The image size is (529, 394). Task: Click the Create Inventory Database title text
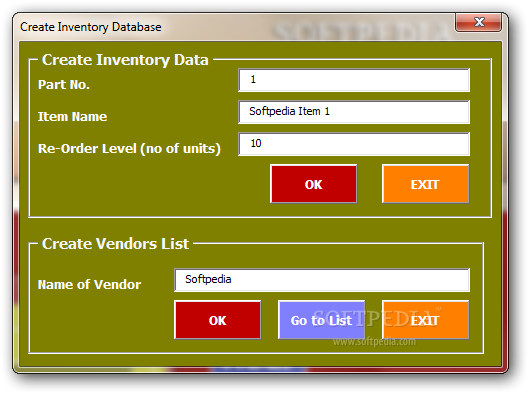click(91, 27)
